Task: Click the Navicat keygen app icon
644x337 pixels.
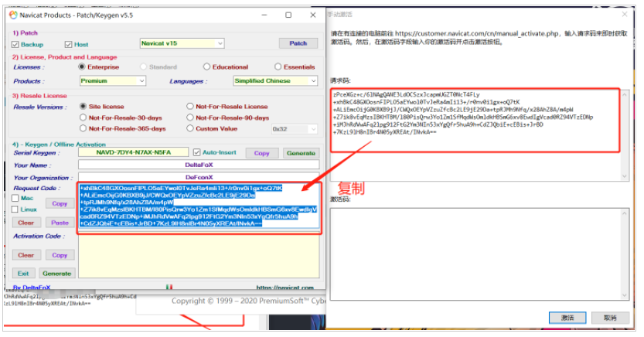Action: pyautogui.click(x=13, y=15)
